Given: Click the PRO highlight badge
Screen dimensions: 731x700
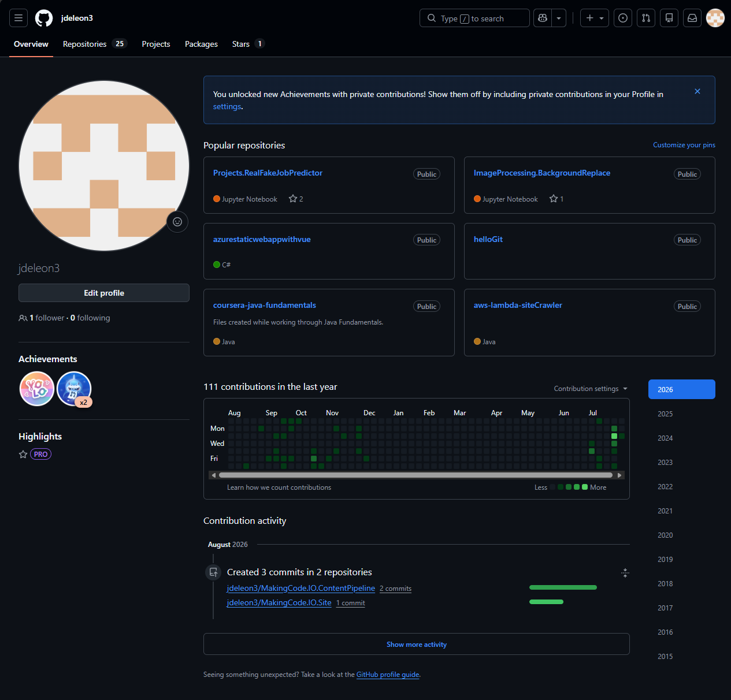Looking at the screenshot, I should pos(40,454).
